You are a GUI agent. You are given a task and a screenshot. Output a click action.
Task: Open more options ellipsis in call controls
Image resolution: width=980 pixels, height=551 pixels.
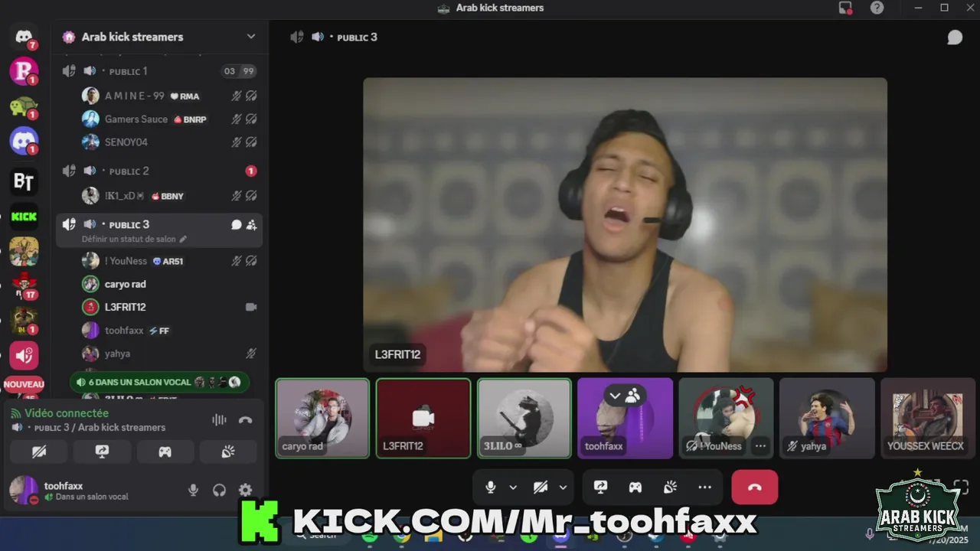pyautogui.click(x=704, y=487)
